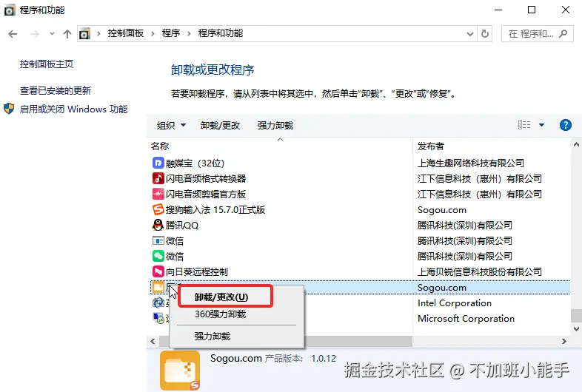Click the vertical scrollbar thumb
The image size is (582, 392).
[x=576, y=316]
